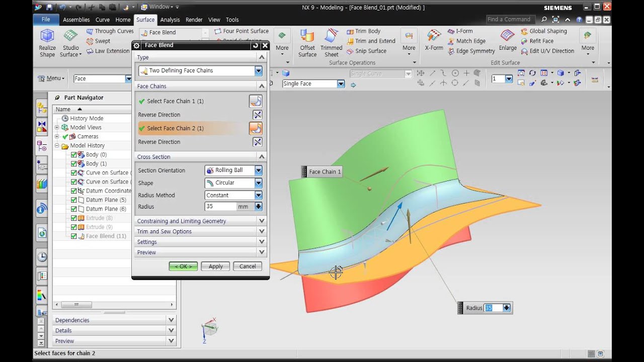This screenshot has height=362, width=644.
Task: Open the Single Face selection dropdown
Action: tap(313, 84)
